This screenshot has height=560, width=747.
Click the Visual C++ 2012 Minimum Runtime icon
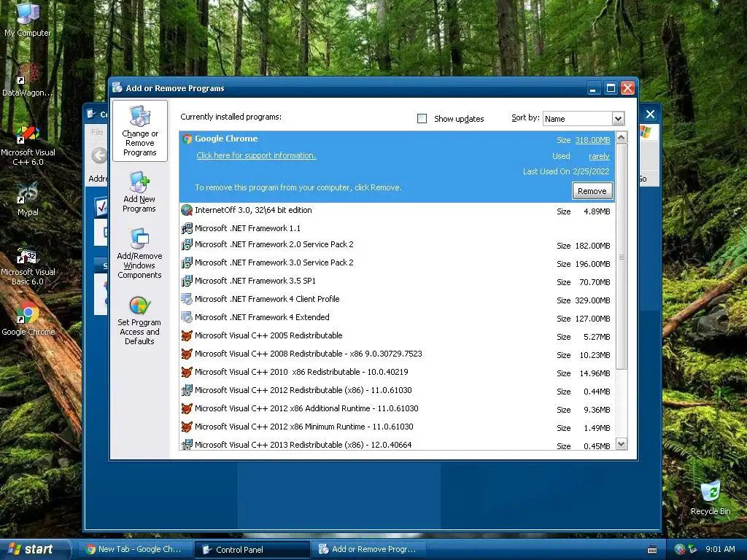pyautogui.click(x=187, y=427)
